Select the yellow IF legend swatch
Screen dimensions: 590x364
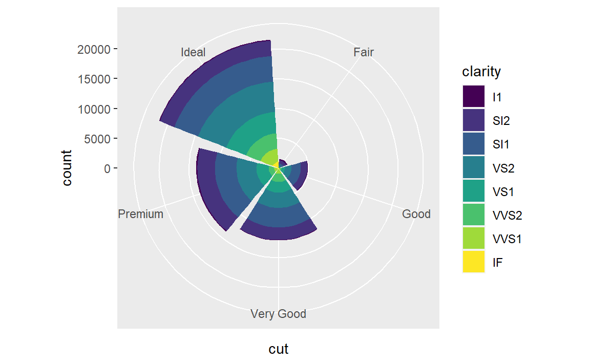pyautogui.click(x=473, y=262)
